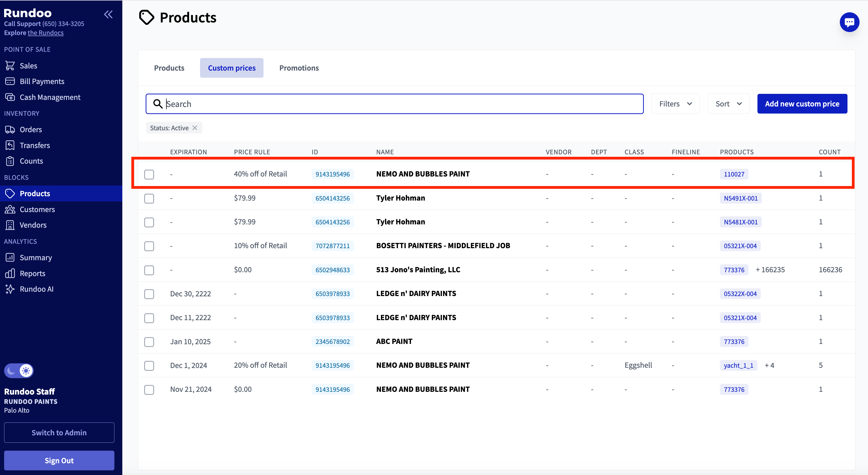Screen dimensions: 868x475
Task: Open Reports analytics page
Action: tap(32, 273)
